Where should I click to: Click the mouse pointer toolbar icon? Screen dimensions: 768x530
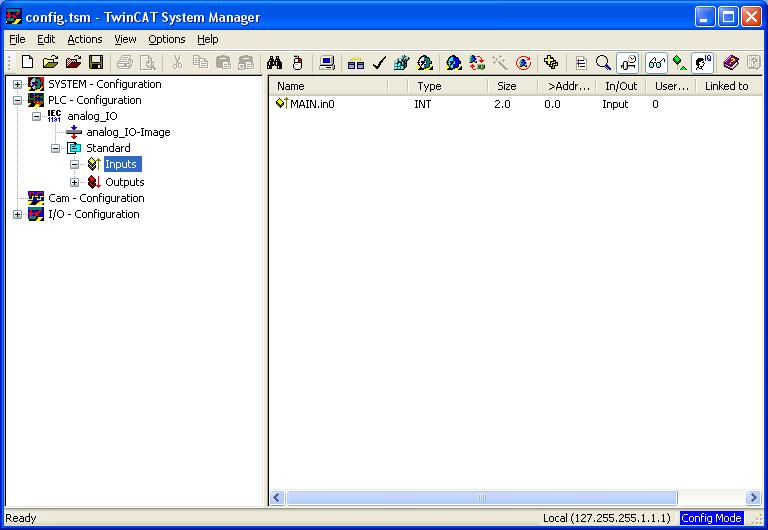tap(297, 62)
